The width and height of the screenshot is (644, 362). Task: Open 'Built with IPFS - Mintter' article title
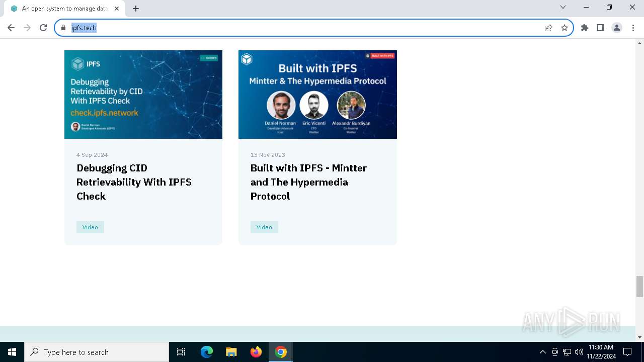tap(308, 182)
